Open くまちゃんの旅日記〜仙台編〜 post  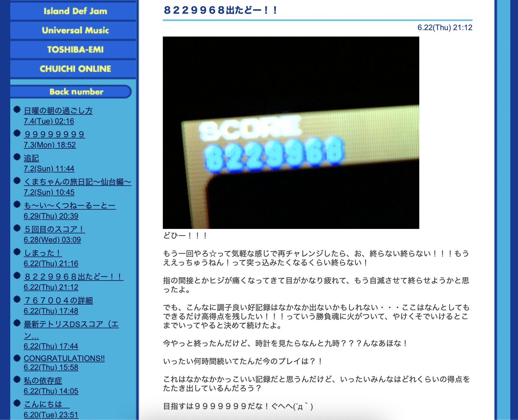pos(77,182)
